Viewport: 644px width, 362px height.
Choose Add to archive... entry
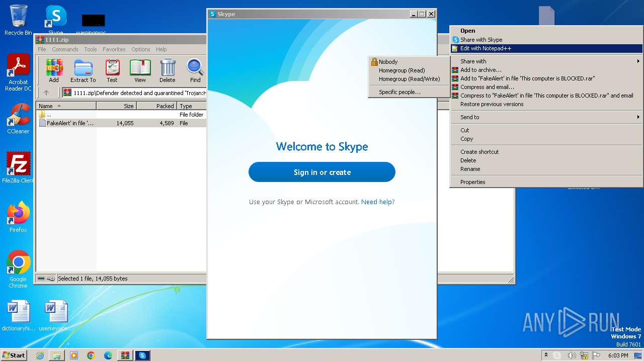pyautogui.click(x=546, y=70)
